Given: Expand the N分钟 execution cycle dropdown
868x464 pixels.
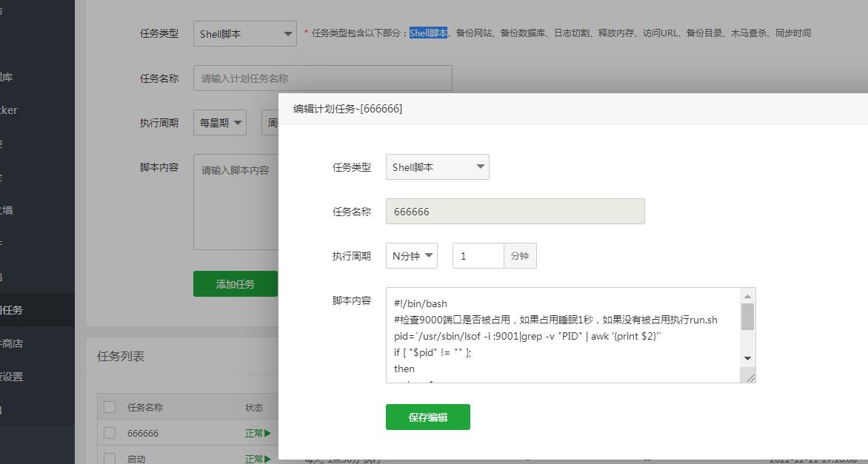Looking at the screenshot, I should 411,256.
